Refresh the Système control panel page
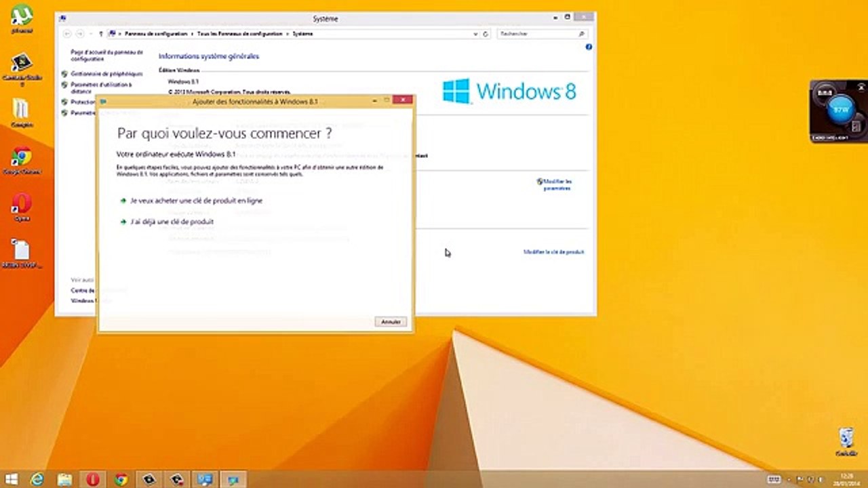The width and height of the screenshot is (868, 488). click(486, 33)
